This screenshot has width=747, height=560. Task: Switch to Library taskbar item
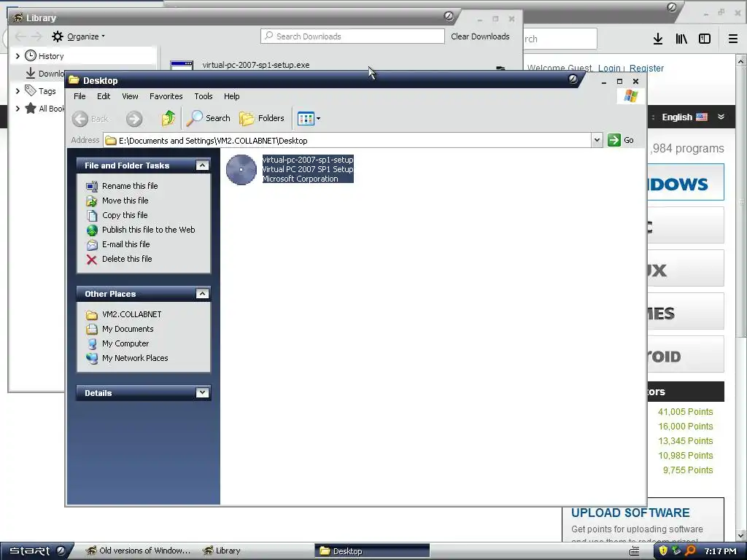[222, 551]
